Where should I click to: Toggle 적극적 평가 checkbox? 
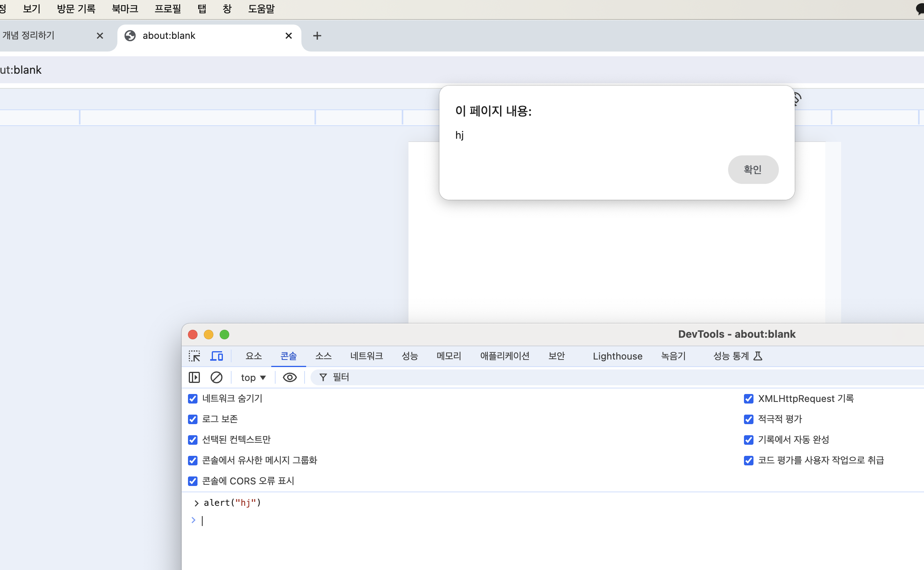pyautogui.click(x=749, y=419)
